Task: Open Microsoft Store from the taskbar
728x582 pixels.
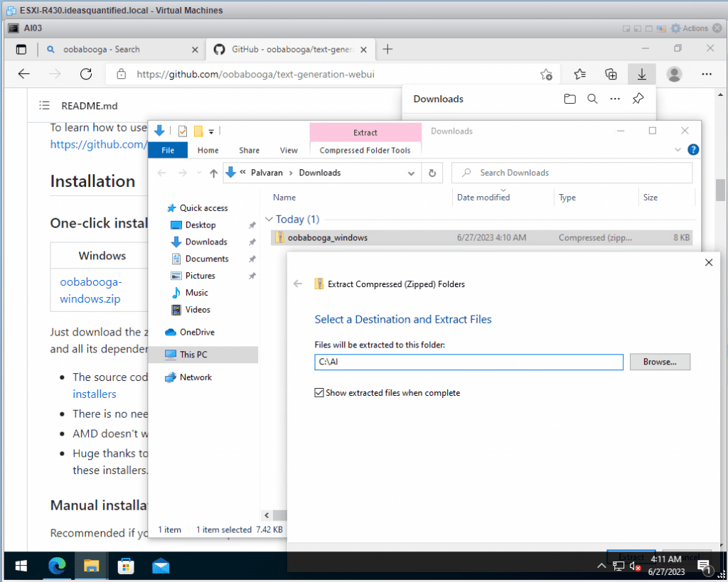Action: tap(126, 566)
